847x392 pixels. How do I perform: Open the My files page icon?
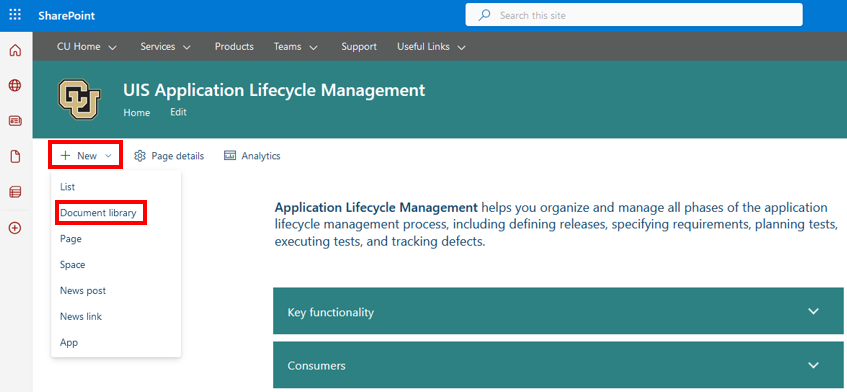tap(15, 157)
